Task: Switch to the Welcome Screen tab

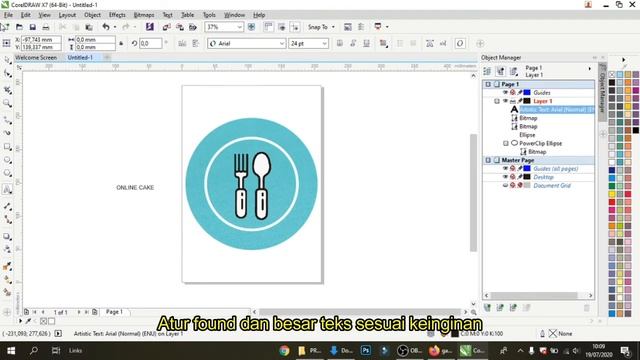Action: pyautogui.click(x=36, y=58)
